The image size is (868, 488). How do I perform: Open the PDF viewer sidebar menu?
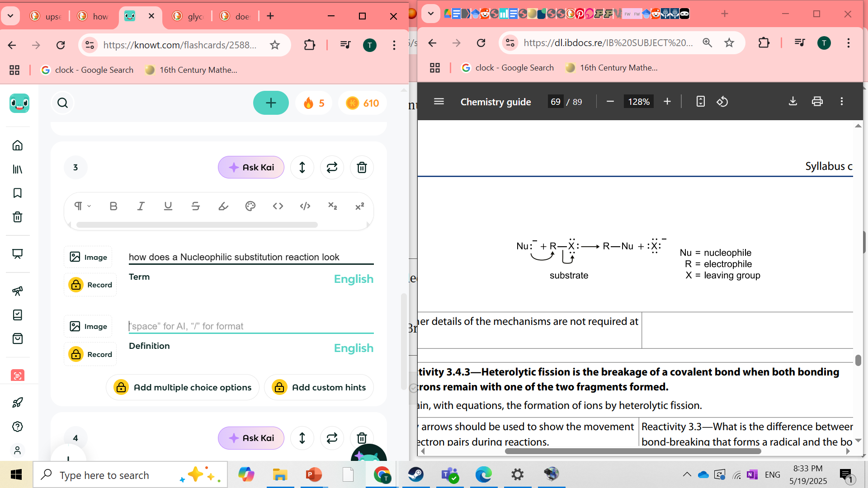pos(439,101)
